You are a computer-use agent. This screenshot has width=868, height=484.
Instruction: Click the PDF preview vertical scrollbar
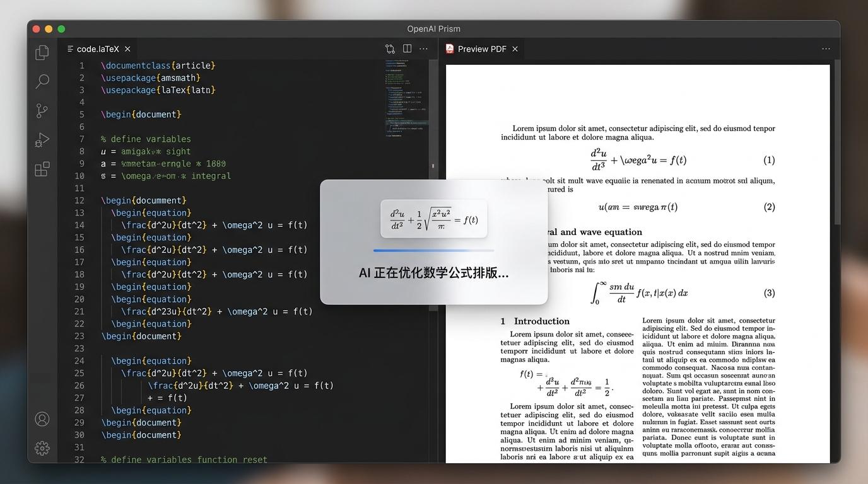coord(836,145)
